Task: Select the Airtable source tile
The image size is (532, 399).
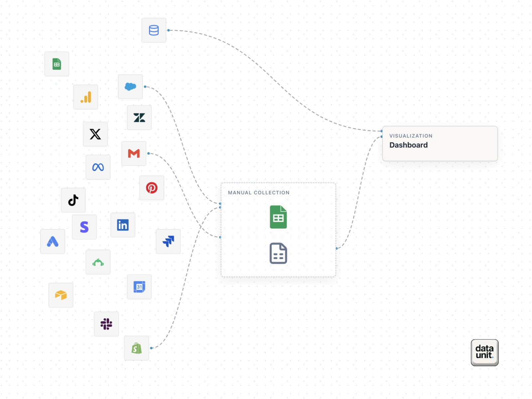Action: click(x=61, y=295)
